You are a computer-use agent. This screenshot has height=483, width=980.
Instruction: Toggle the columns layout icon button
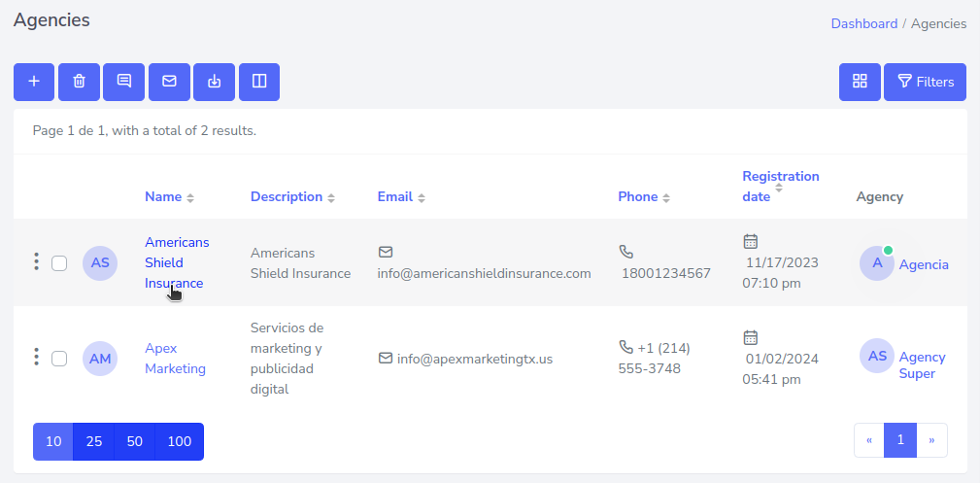click(x=258, y=82)
